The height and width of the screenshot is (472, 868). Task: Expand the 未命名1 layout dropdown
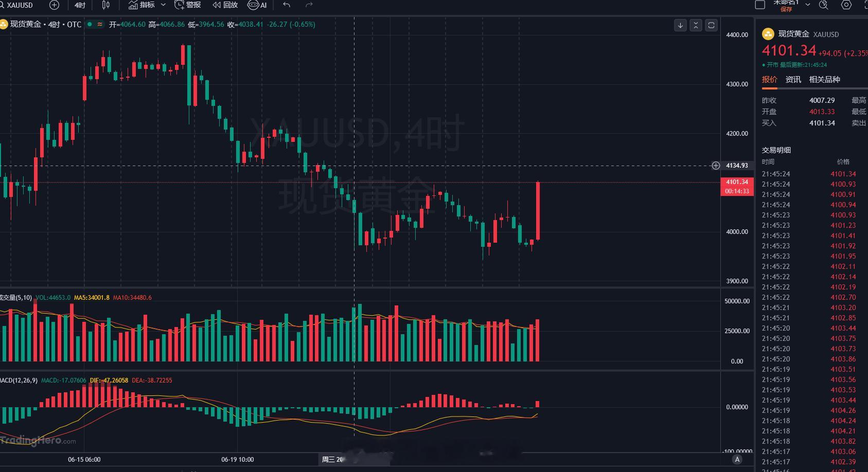tap(808, 5)
